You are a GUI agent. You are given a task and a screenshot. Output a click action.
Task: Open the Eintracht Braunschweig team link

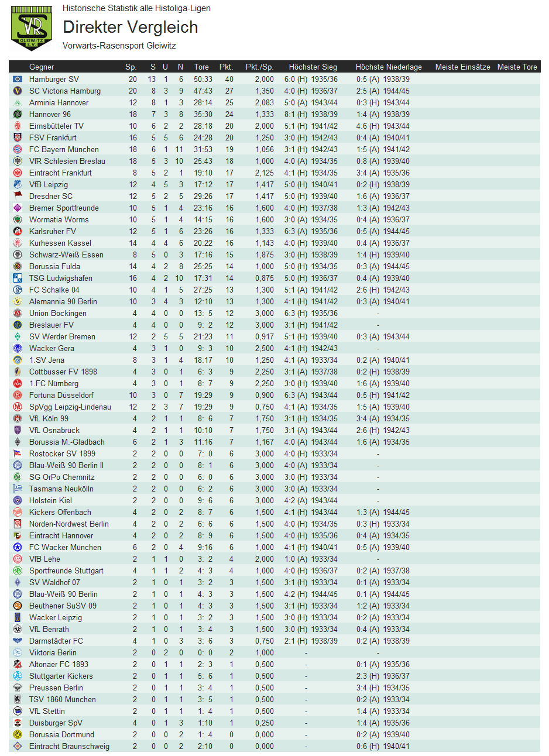coord(69,746)
